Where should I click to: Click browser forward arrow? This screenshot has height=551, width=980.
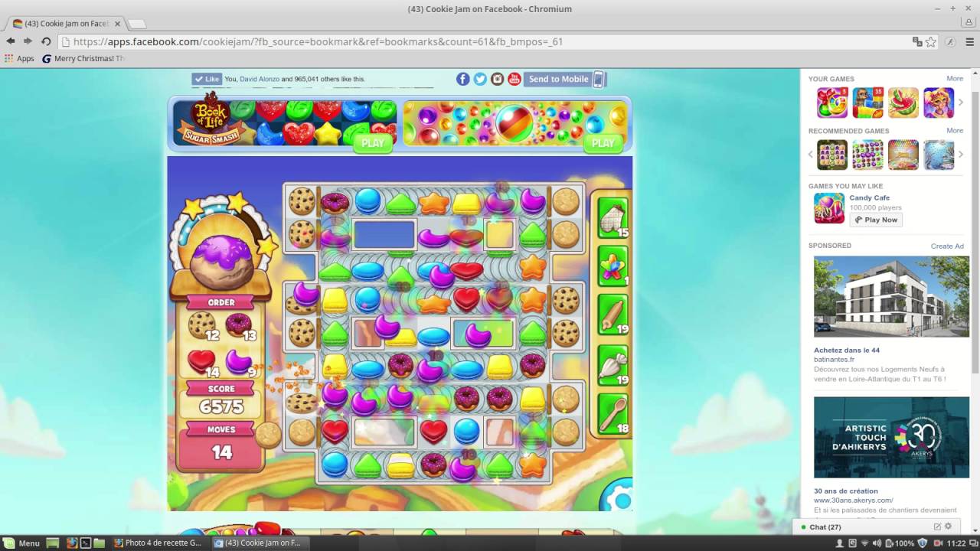point(28,41)
